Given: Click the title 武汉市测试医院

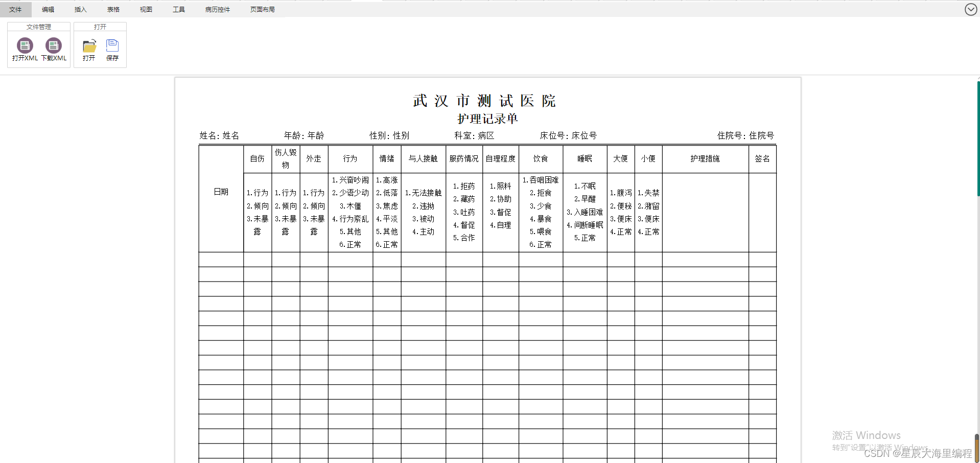Looking at the screenshot, I should click(484, 101).
